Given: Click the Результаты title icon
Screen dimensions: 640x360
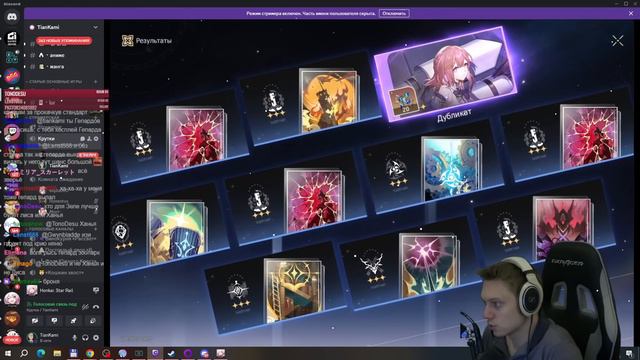Looking at the screenshot, I should [x=127, y=40].
